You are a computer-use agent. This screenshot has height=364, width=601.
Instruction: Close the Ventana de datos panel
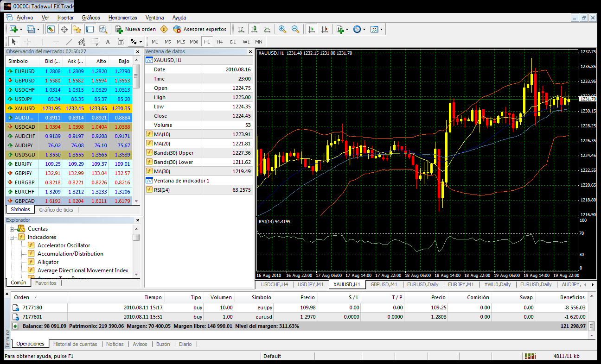(251, 52)
